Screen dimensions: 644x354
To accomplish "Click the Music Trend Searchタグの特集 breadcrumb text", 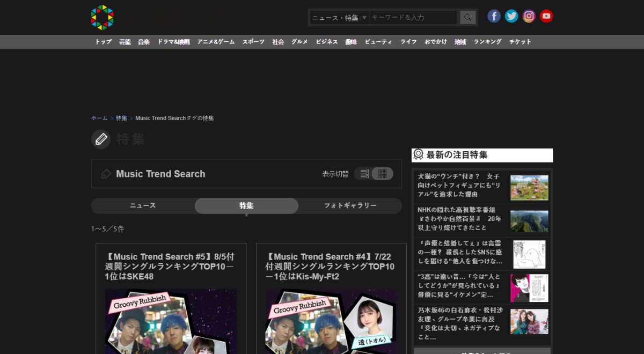I will 174,118.
